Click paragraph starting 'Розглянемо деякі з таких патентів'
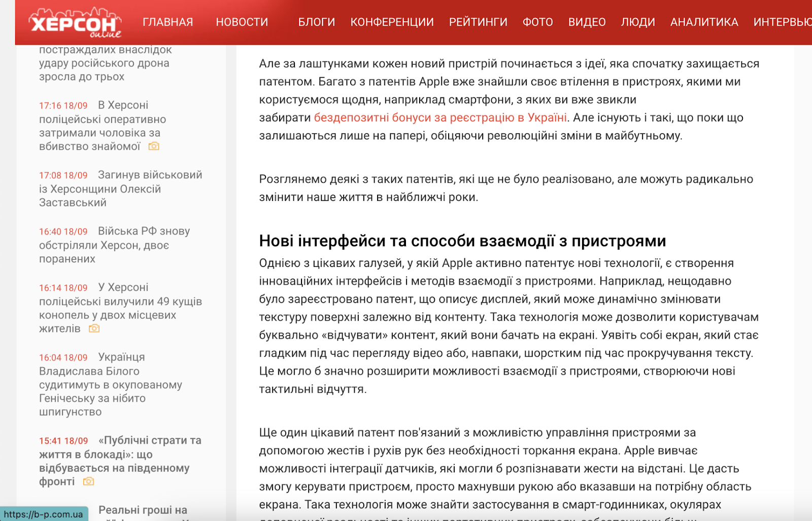Viewport: 812px width, 521px height. pyautogui.click(x=506, y=188)
